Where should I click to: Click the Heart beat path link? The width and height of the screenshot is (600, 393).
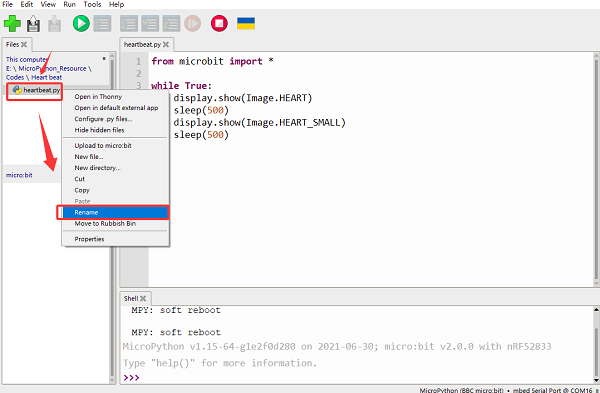pyautogui.click(x=46, y=77)
